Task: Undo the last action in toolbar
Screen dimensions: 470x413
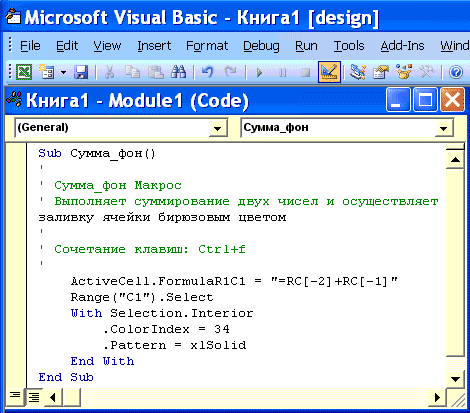Action: click(207, 72)
